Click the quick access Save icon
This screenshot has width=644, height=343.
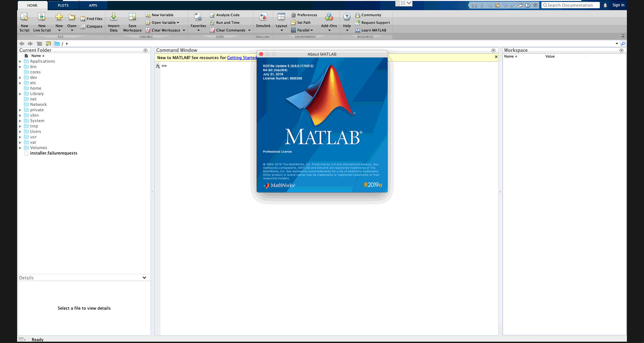pyautogui.click(x=474, y=5)
